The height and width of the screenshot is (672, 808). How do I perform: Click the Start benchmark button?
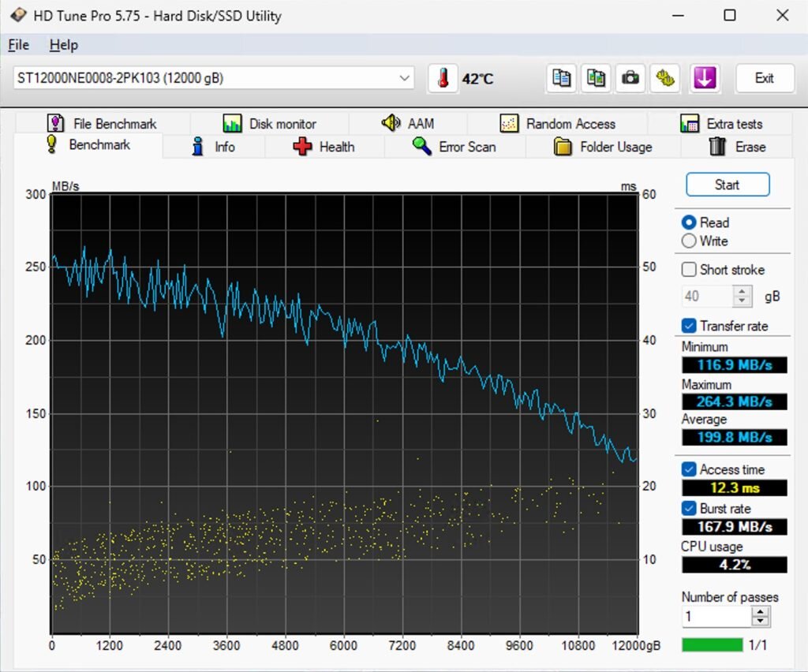[x=728, y=185]
